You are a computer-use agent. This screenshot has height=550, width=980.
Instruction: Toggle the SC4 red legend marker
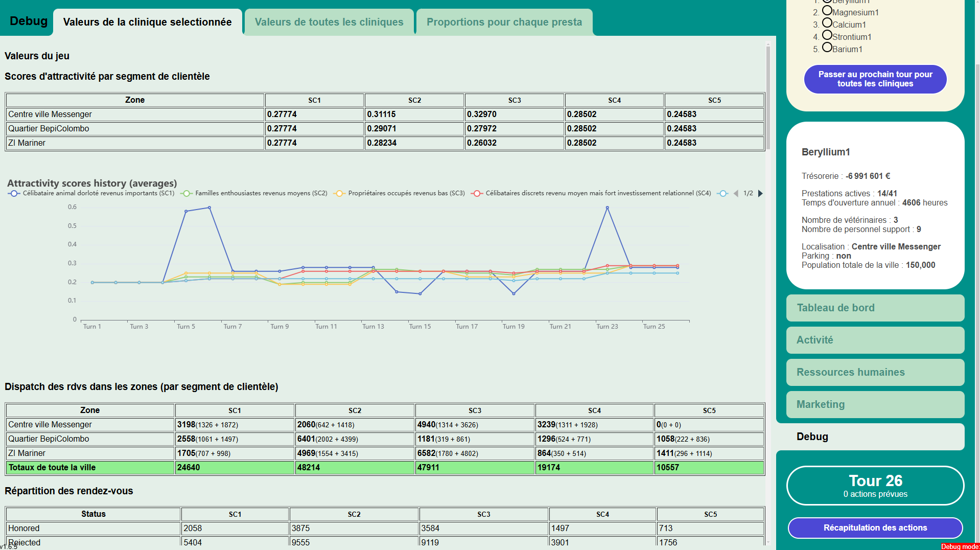click(x=477, y=194)
